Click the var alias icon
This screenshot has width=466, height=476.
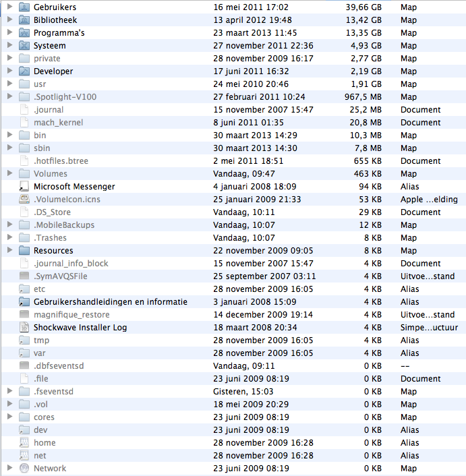pyautogui.click(x=24, y=353)
